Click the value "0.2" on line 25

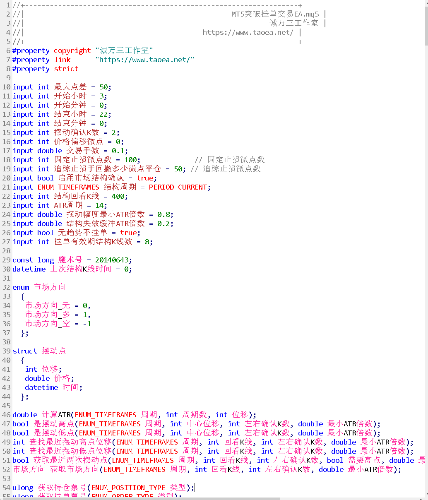pyautogui.click(x=164, y=223)
